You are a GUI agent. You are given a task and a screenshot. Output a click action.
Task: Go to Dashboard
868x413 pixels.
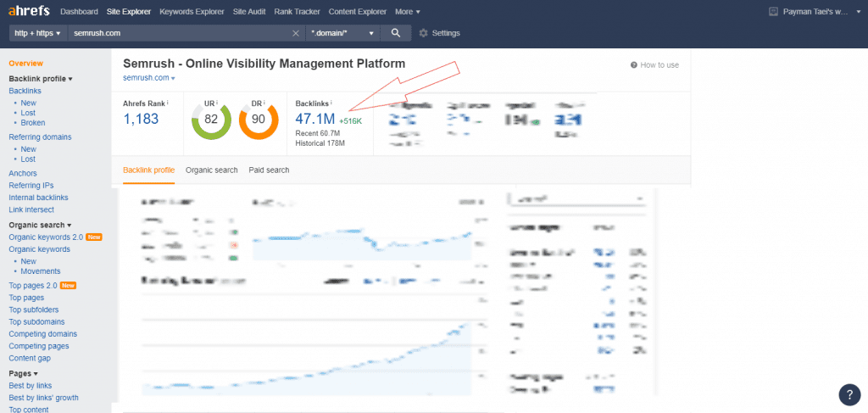click(x=79, y=12)
